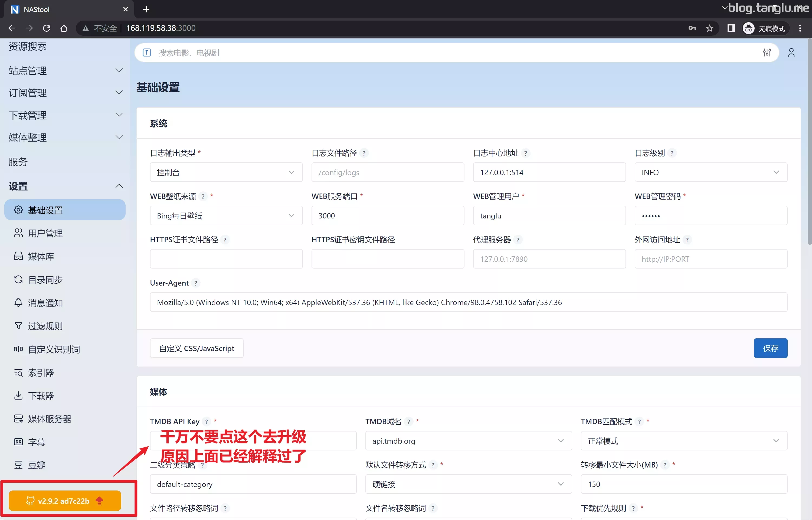Viewport: 812px width, 520px height.
Task: Select the 资源搜索 menu item
Action: coord(28,46)
